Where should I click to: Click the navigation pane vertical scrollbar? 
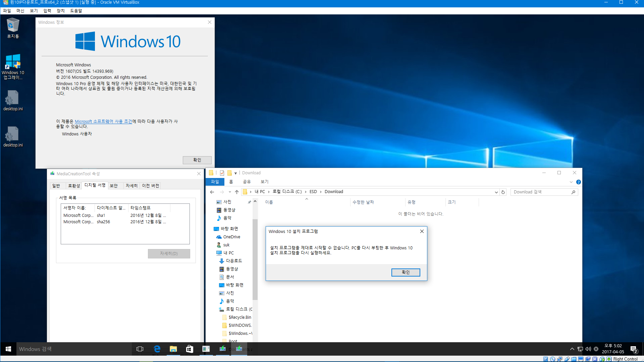point(255,260)
